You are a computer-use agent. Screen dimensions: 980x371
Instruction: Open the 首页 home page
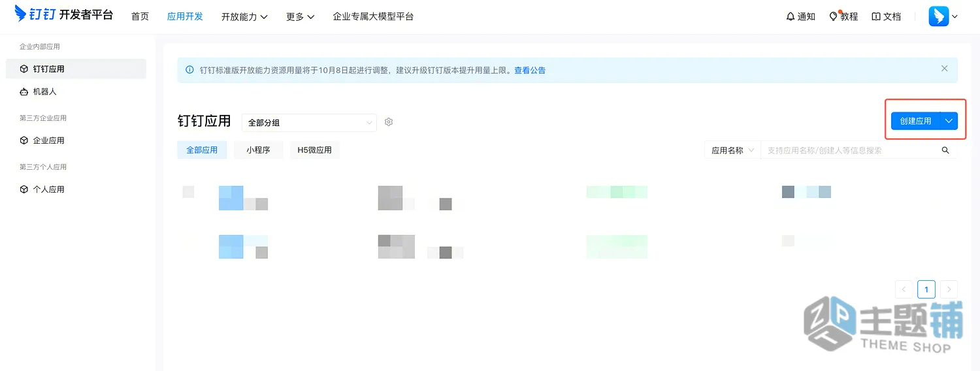point(140,16)
